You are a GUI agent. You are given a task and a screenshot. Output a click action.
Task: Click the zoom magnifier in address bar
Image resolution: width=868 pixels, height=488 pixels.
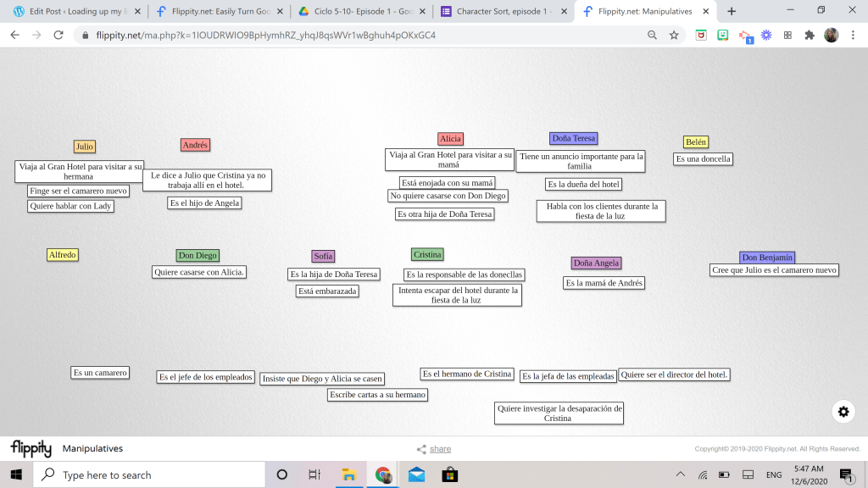pyautogui.click(x=652, y=36)
